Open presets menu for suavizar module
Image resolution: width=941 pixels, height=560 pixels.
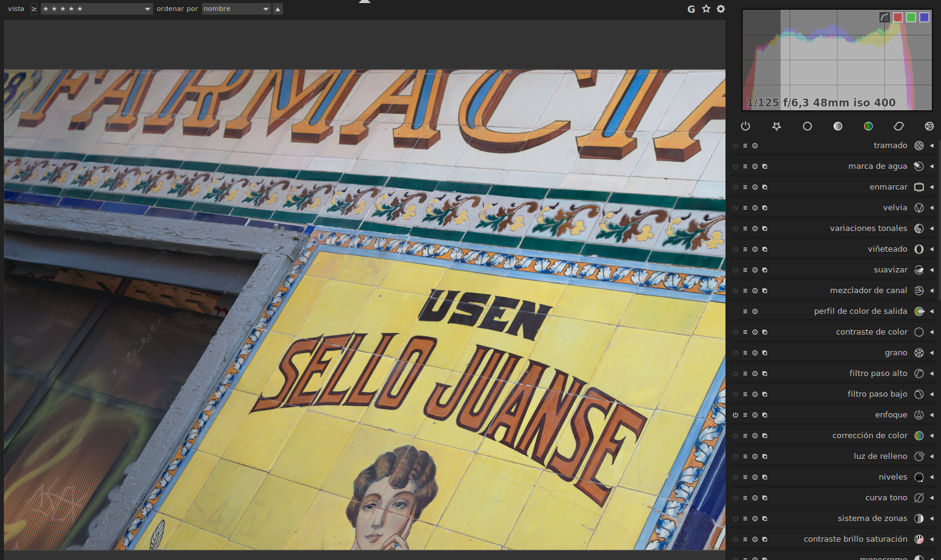click(x=745, y=270)
